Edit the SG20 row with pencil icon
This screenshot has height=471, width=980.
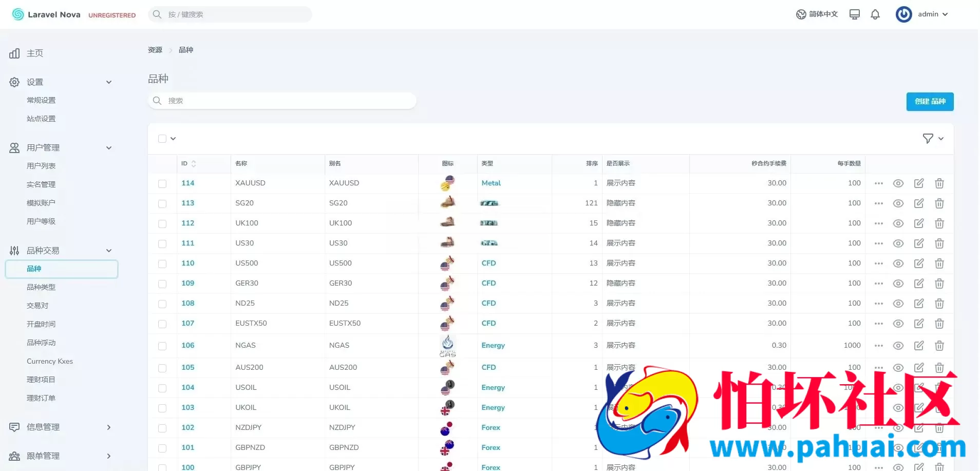pyautogui.click(x=919, y=203)
